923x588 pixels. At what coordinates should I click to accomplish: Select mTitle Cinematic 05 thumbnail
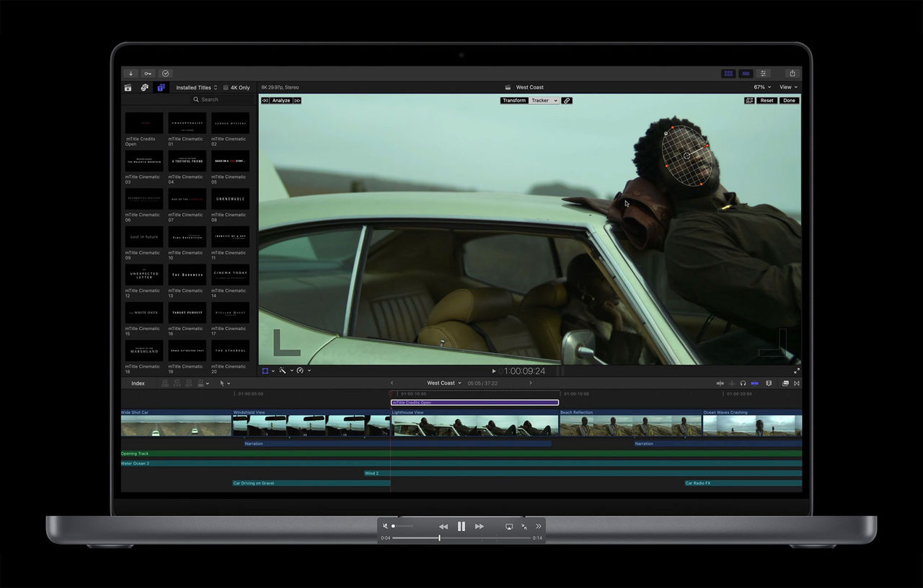(230, 161)
